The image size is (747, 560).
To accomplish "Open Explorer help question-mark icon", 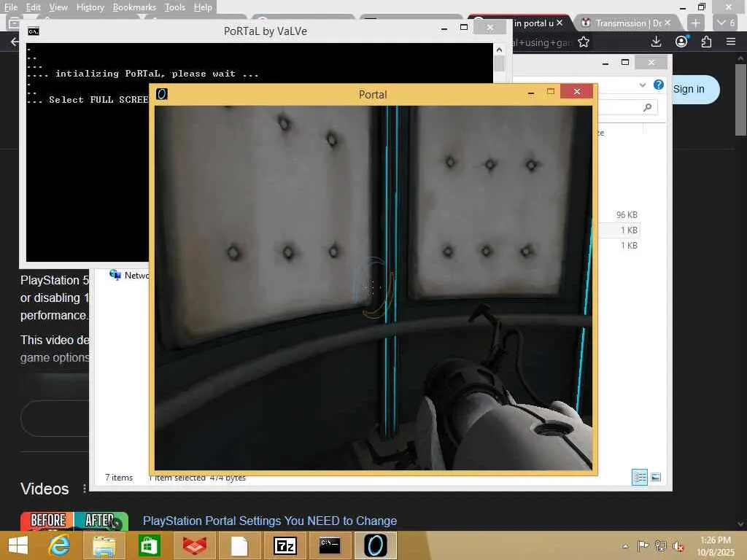I will click(x=659, y=85).
